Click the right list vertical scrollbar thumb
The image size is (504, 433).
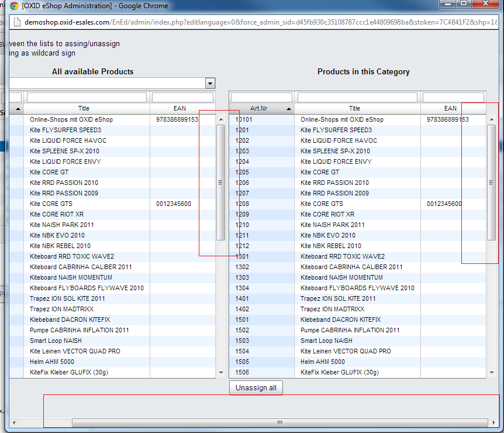[492, 183]
